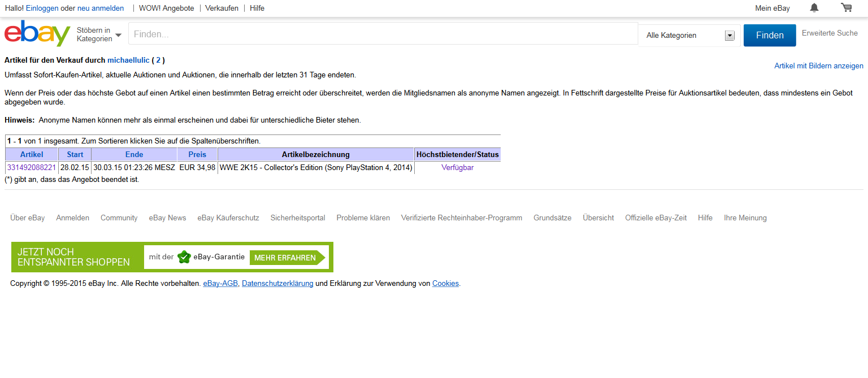Open the WOW! Angebote menu item
868x378 pixels.
(x=167, y=8)
